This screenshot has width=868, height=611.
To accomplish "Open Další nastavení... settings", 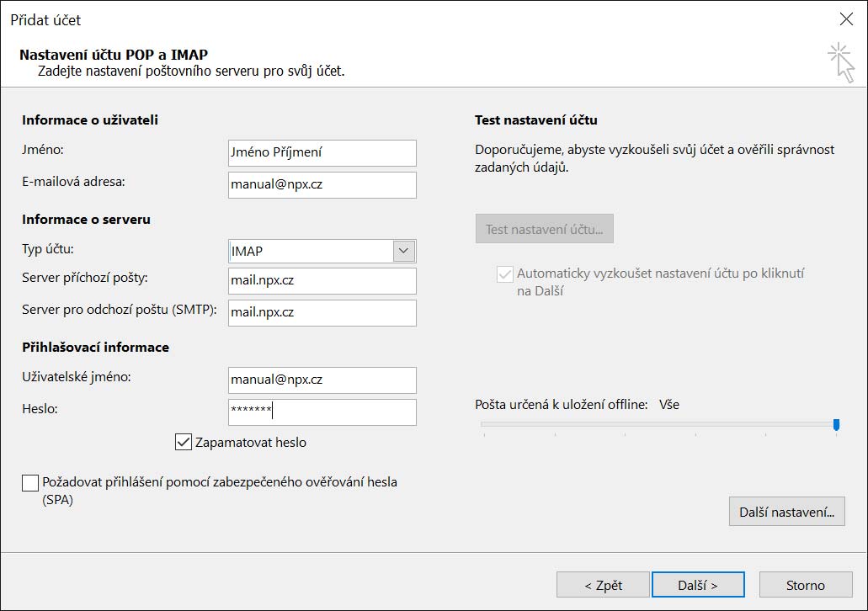I will [x=786, y=511].
